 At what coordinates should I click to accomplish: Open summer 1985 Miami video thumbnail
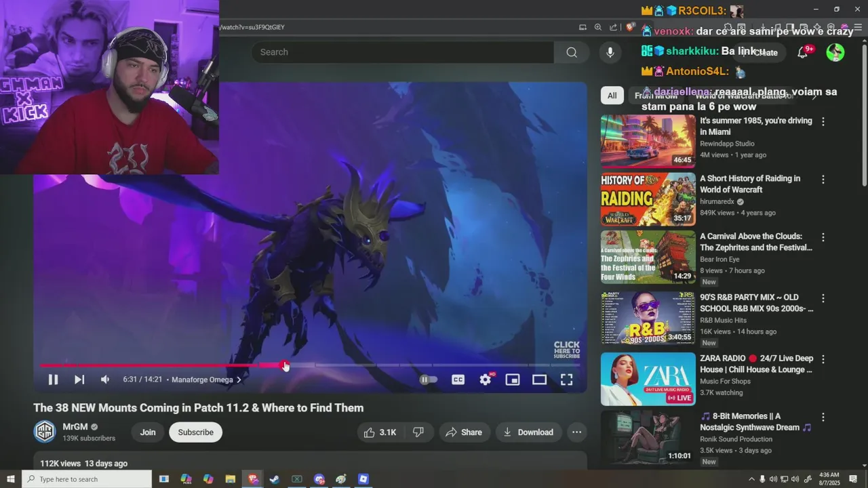648,141
